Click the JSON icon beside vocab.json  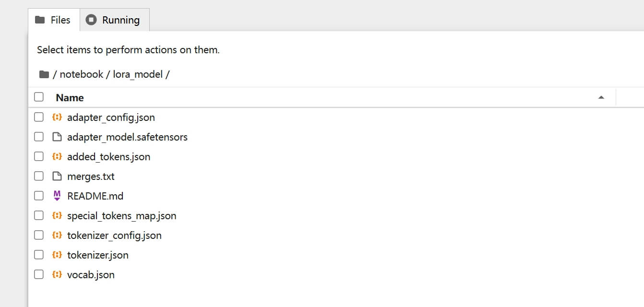[x=57, y=274]
